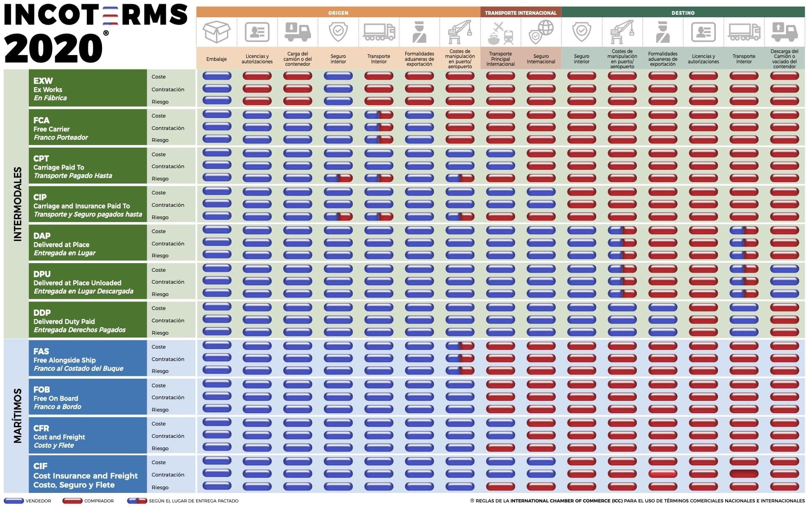The image size is (812, 509).
Task: Click the CPT Carriage Paid To label
Action: coord(88,166)
